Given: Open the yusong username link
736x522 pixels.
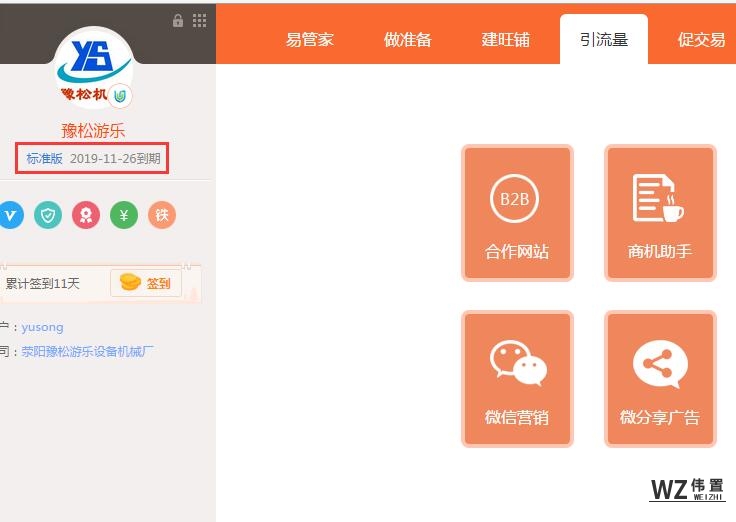Looking at the screenshot, I should pos(42,327).
